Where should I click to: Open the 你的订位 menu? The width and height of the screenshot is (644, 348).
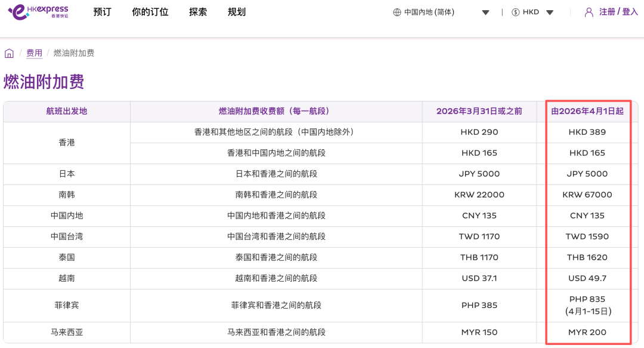click(150, 12)
